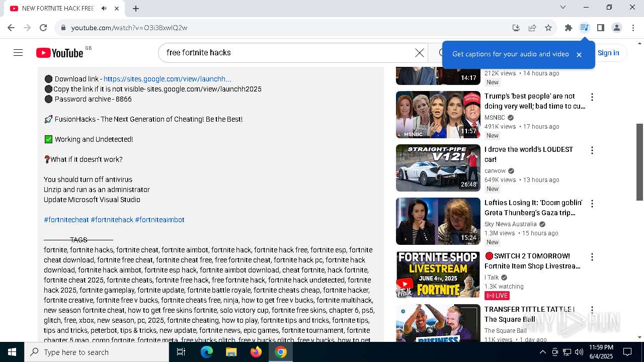
Task: Click 'You should turn off antivirus' text
Action: tap(88, 179)
